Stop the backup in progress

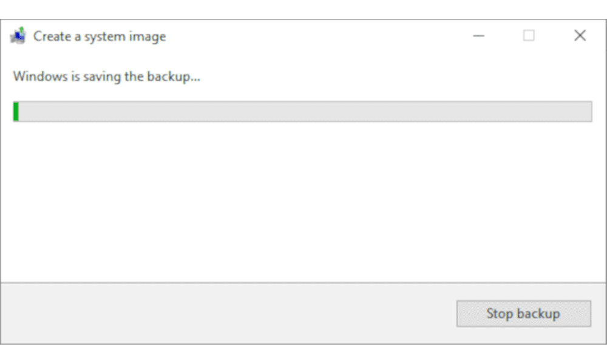click(523, 313)
